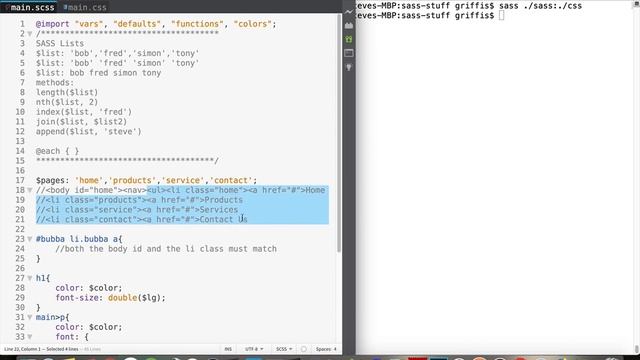This screenshot has height=360, width=640.
Task: Click the lightbulb icon in the sidebar
Action: (x=349, y=67)
